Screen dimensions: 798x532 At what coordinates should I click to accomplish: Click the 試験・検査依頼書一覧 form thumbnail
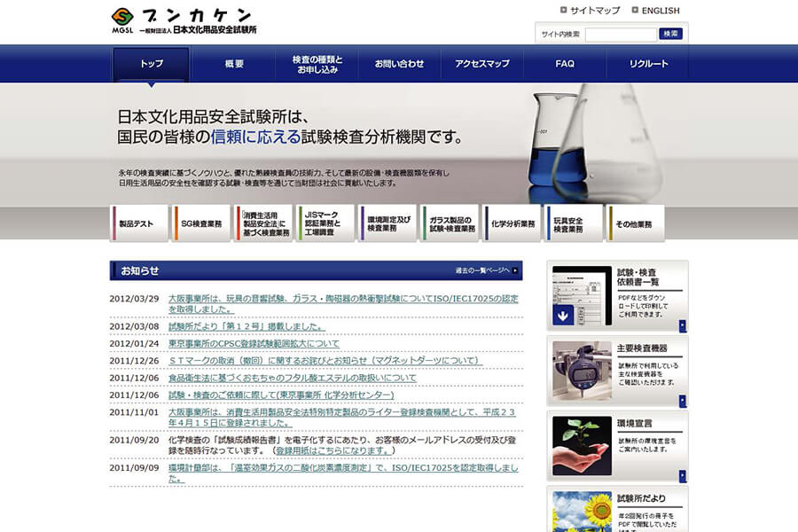tap(582, 295)
